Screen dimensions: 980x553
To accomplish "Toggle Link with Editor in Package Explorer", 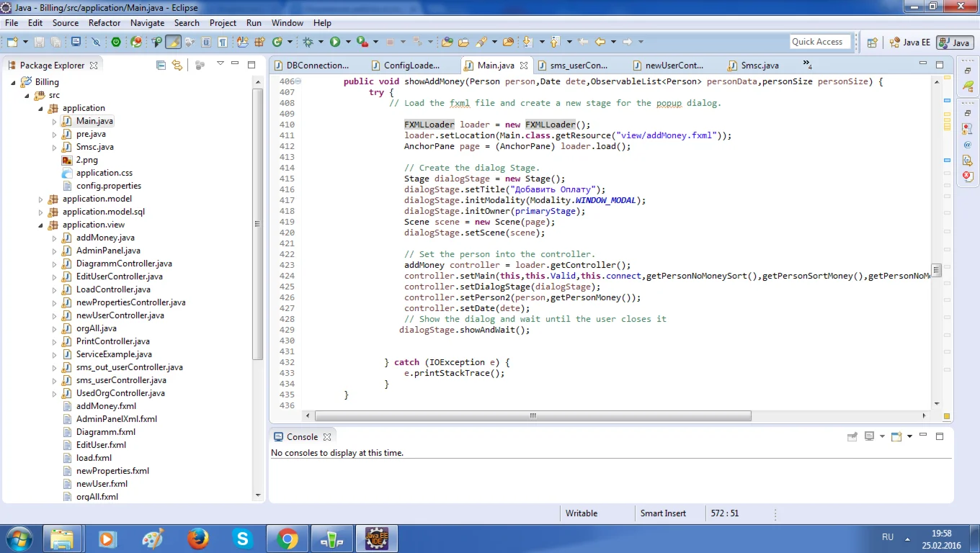I will click(x=177, y=66).
